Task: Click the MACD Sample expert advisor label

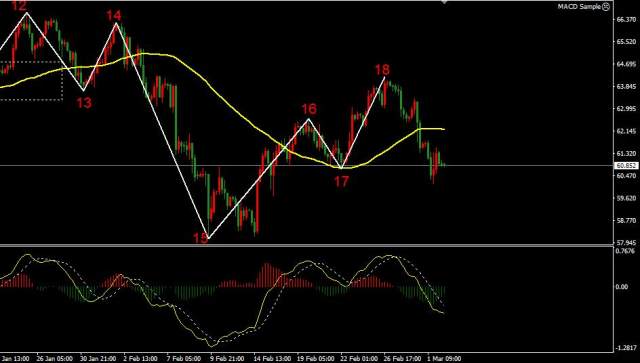Action: [x=580, y=7]
